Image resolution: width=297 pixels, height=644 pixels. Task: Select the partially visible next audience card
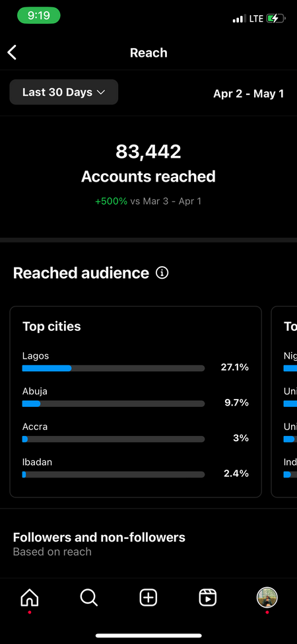pos(284,402)
